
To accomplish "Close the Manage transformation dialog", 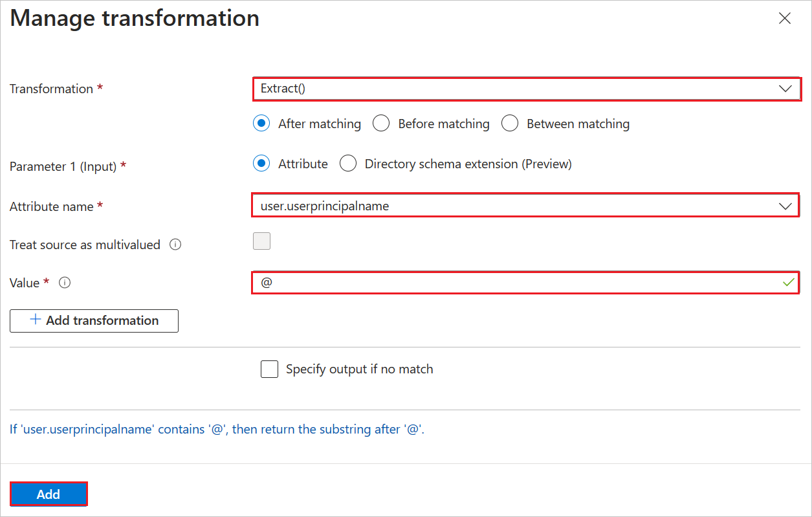I will click(x=785, y=18).
